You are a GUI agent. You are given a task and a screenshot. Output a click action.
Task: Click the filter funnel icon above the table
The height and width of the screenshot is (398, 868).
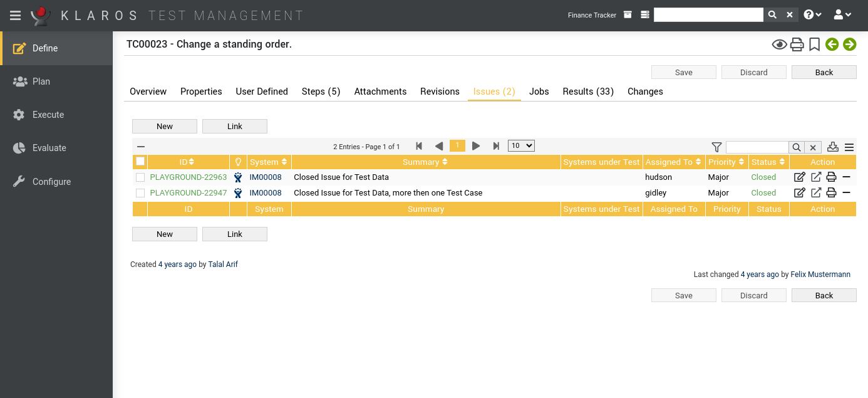716,147
